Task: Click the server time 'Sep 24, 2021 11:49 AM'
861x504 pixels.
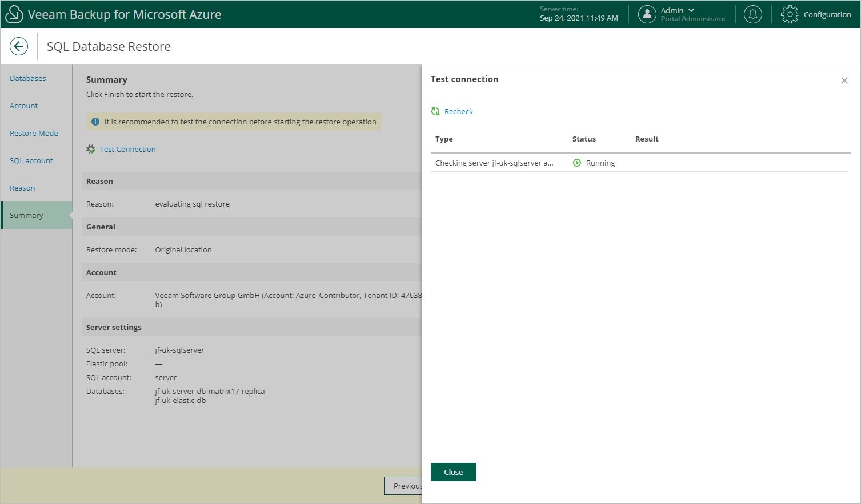Action: [x=579, y=18]
